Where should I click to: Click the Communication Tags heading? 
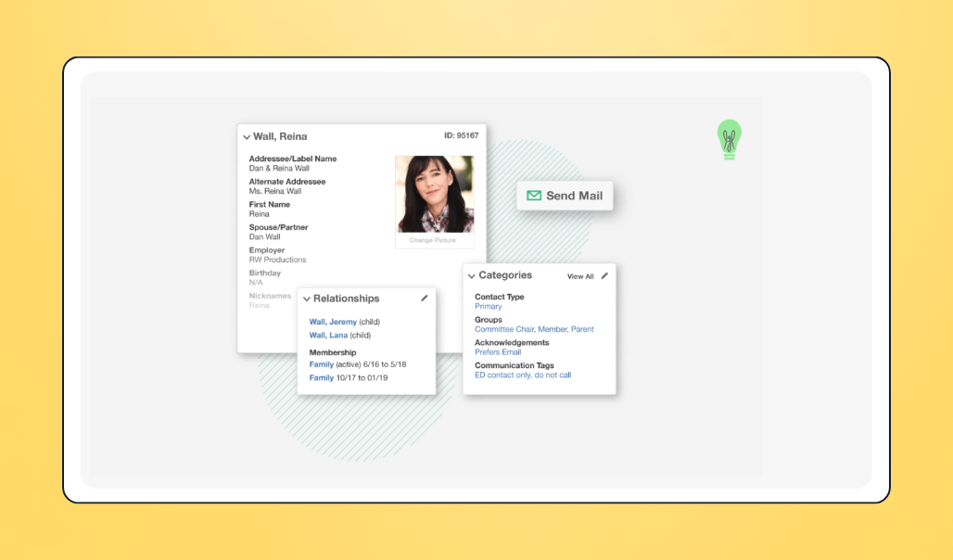coord(515,365)
